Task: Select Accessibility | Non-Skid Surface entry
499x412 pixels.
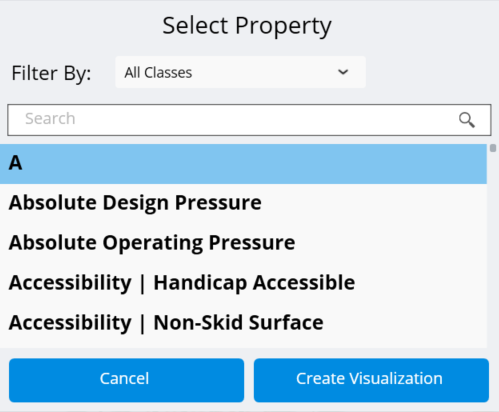Action: pos(243,323)
